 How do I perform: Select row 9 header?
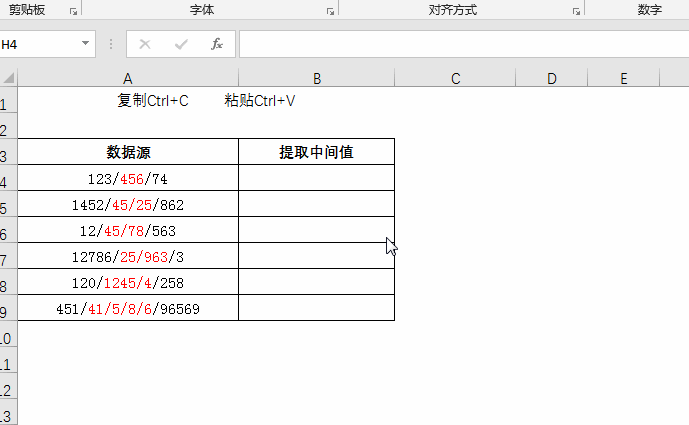click(8, 307)
